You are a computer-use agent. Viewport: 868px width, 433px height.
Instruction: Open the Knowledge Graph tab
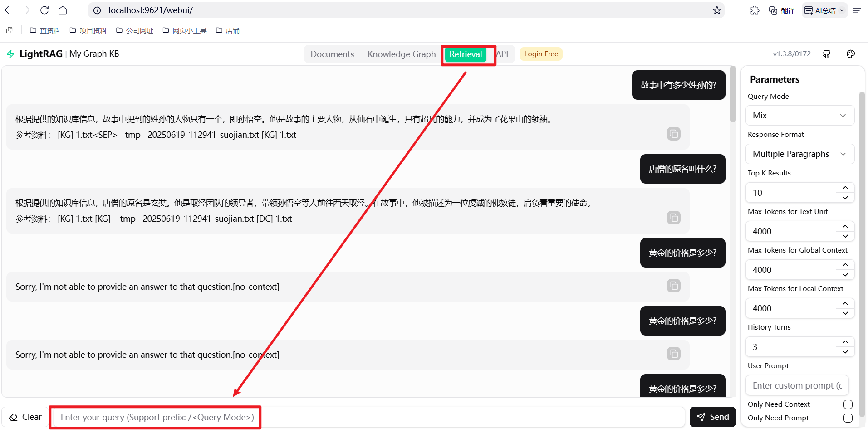pyautogui.click(x=401, y=54)
